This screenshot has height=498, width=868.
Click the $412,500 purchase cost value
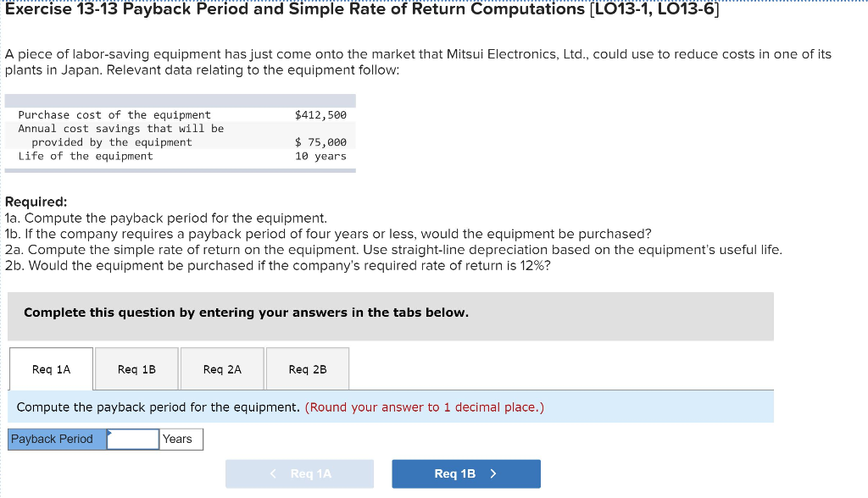click(x=320, y=115)
